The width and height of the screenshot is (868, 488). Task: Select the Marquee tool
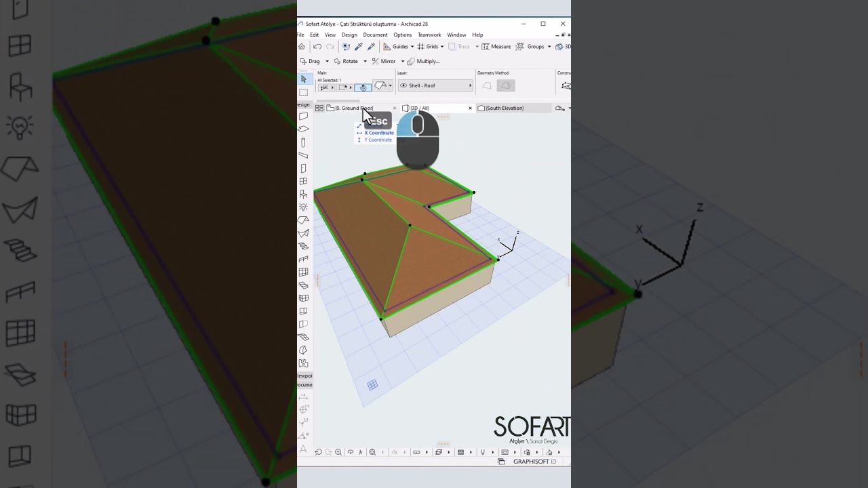pyautogui.click(x=303, y=92)
